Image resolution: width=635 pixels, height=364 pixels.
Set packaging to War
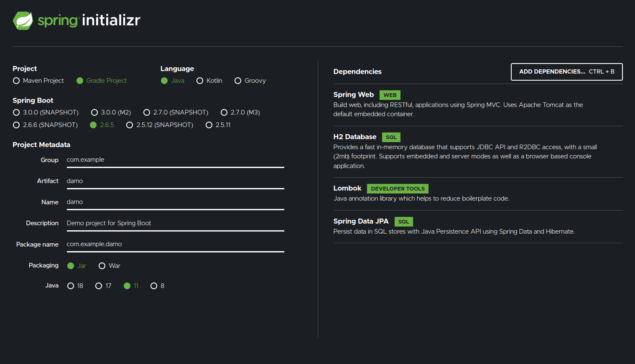pyautogui.click(x=110, y=266)
